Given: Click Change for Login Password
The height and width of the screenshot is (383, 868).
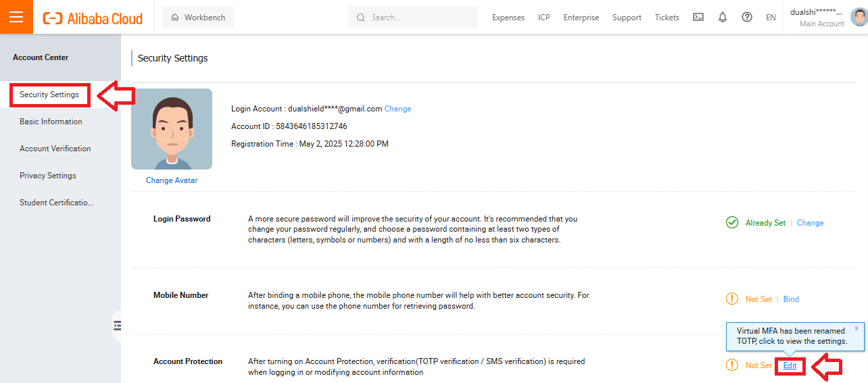Looking at the screenshot, I should point(810,223).
